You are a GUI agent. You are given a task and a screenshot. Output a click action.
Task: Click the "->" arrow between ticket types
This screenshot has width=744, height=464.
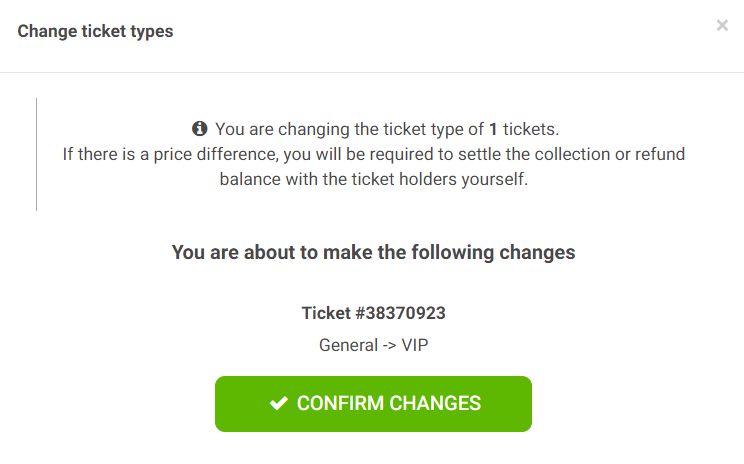point(390,345)
